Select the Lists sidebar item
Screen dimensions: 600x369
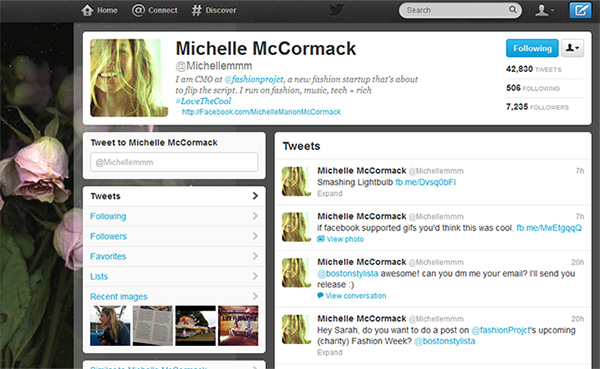pos(174,276)
